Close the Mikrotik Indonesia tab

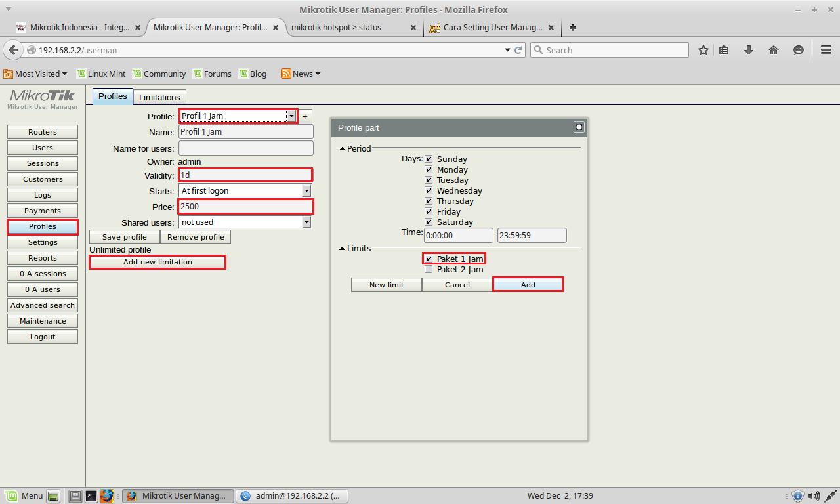pos(138,28)
